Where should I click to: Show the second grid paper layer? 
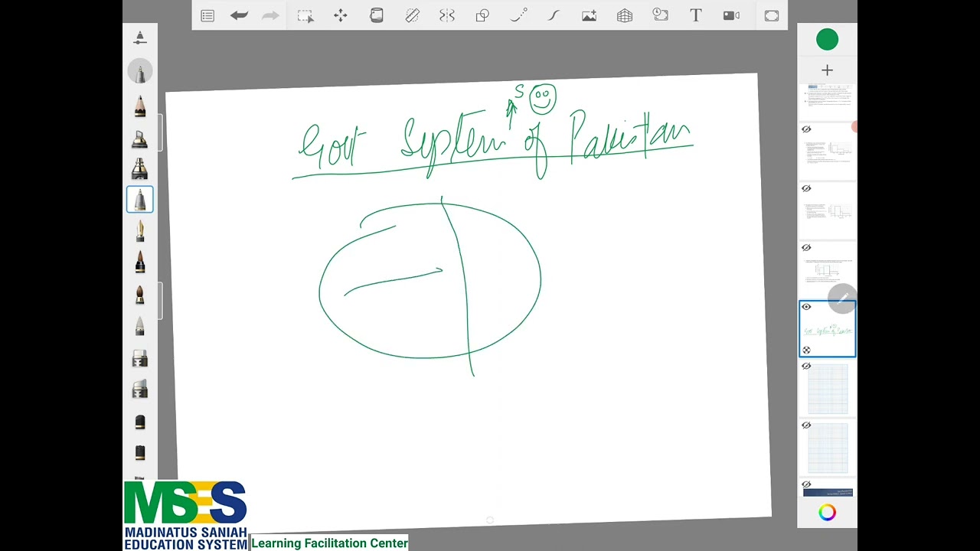point(806,425)
